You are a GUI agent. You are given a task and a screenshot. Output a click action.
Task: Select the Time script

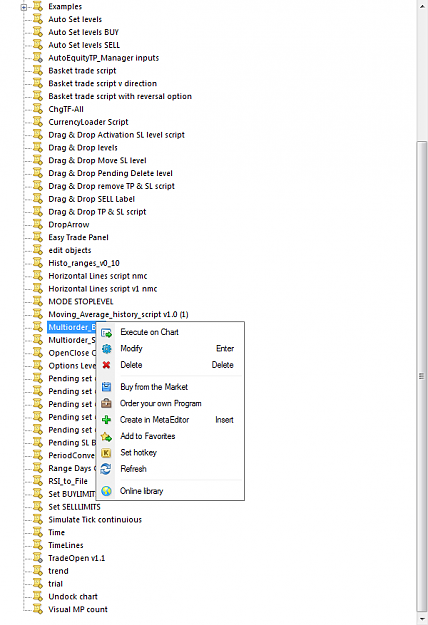click(57, 532)
